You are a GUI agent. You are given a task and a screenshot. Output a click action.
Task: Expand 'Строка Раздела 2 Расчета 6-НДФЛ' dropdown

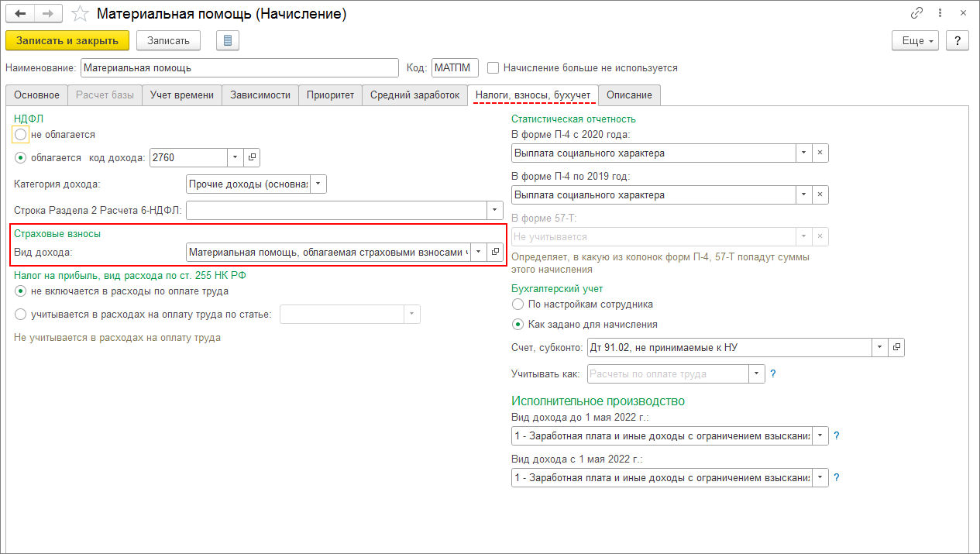pos(495,211)
